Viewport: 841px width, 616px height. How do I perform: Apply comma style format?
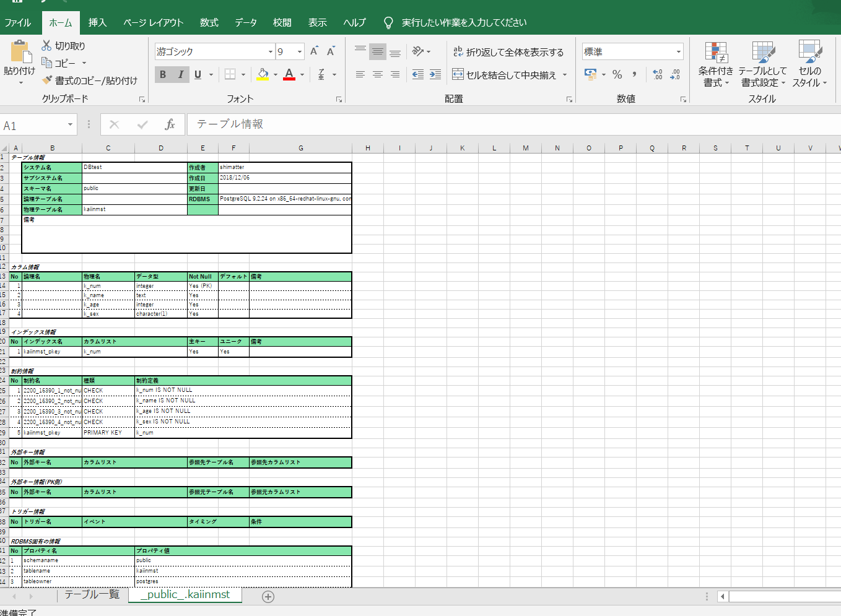(x=635, y=74)
